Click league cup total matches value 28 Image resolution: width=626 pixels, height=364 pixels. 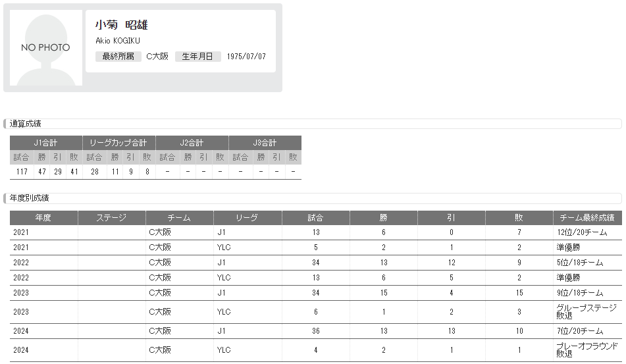(x=95, y=172)
